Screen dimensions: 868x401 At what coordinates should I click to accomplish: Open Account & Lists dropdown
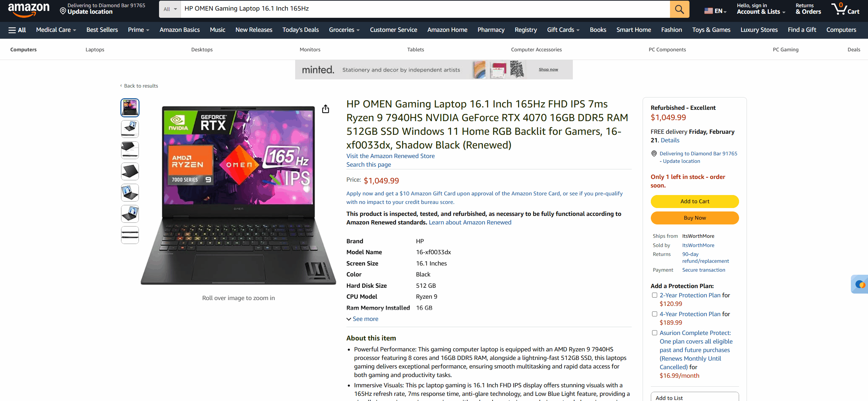761,9
